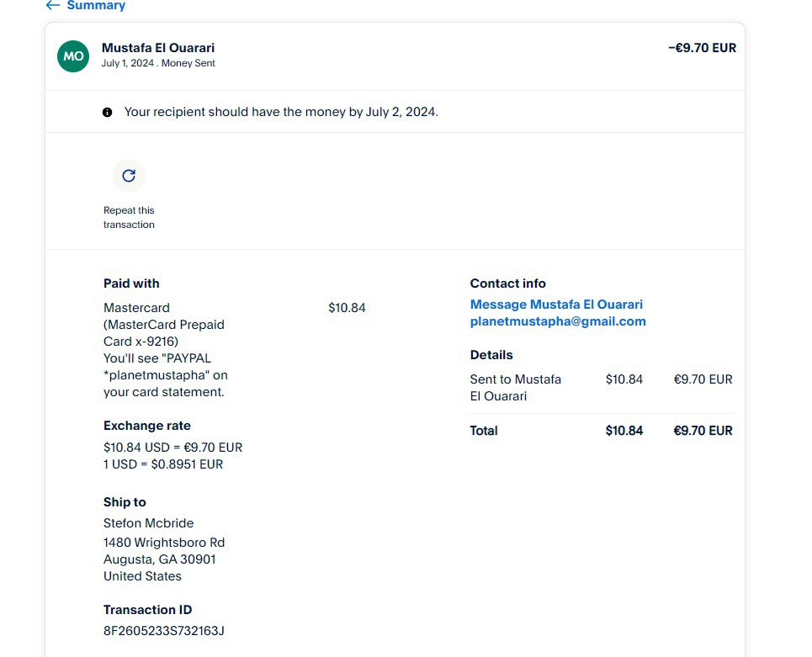This screenshot has height=657, width=812.
Task: Go back via the Summary link
Action: [x=96, y=6]
